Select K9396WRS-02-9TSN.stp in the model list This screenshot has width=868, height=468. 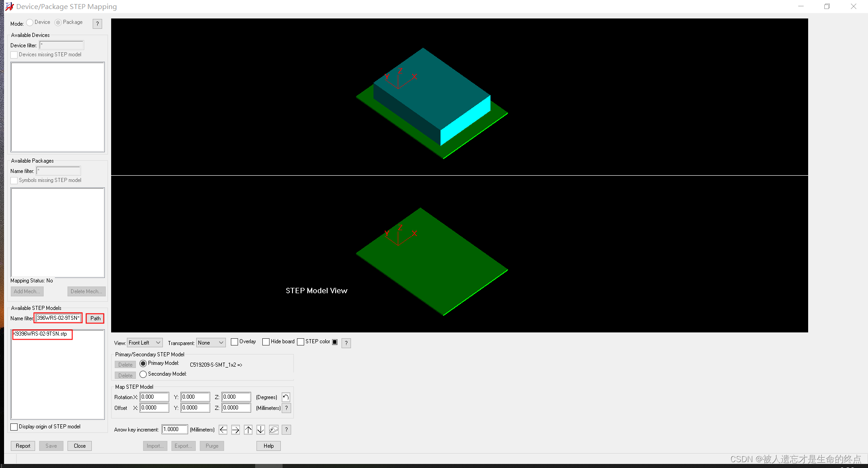40,334
